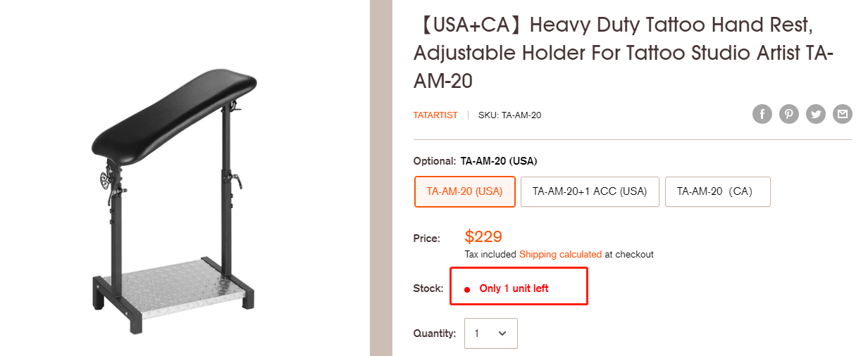
Task: Click the Only 1 unit left message
Action: click(x=514, y=288)
